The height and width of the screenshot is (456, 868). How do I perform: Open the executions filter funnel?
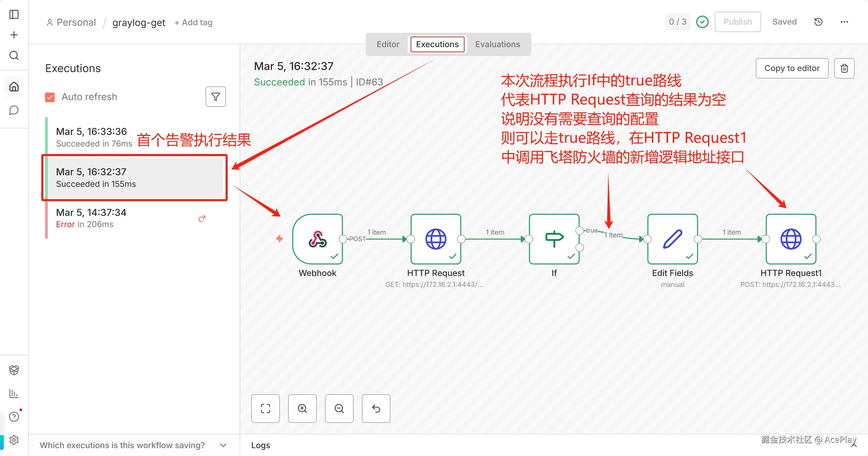pyautogui.click(x=215, y=97)
